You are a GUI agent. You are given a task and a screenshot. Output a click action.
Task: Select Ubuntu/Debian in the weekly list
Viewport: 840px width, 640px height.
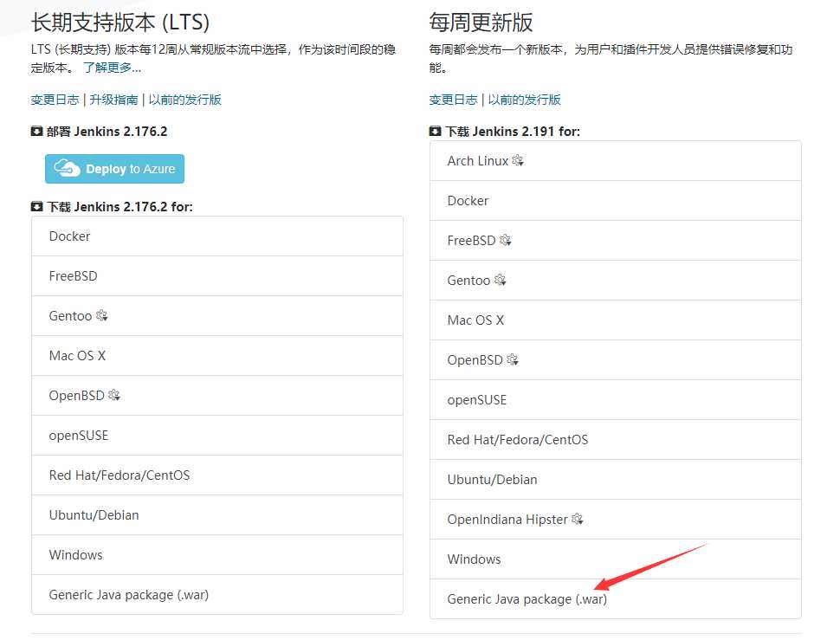click(x=616, y=479)
